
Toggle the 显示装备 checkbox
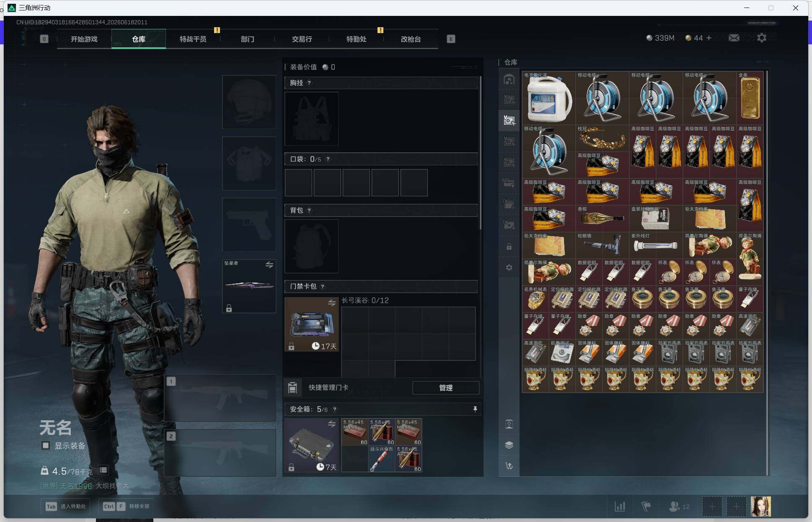[46, 445]
